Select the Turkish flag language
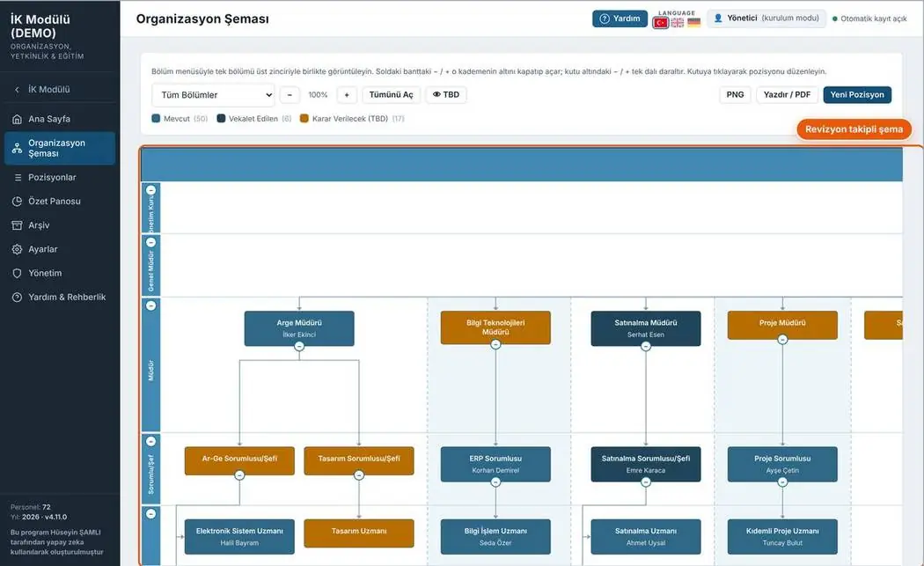The height and width of the screenshot is (566, 924). pos(661,22)
